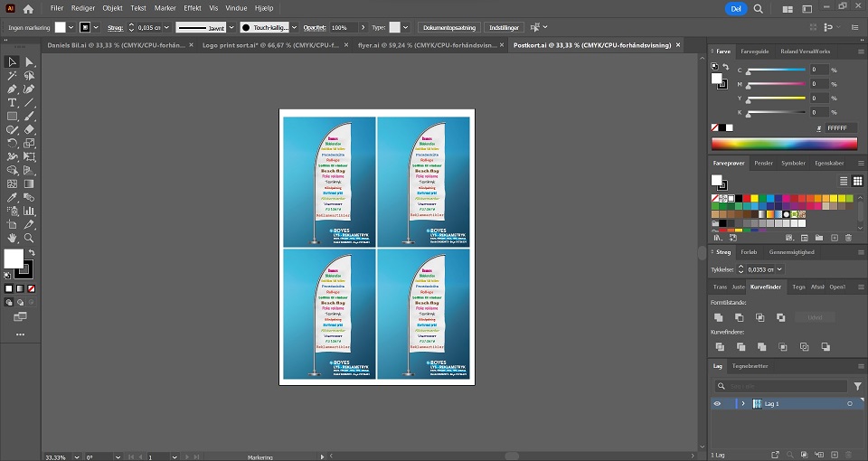Open the fill color dropdown arrow
This screenshot has height=461, width=868.
pyautogui.click(x=71, y=27)
